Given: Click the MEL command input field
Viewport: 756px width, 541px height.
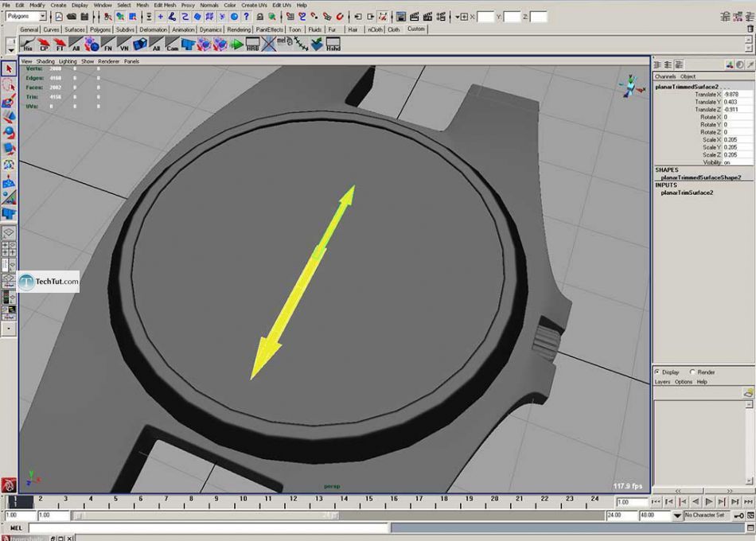Looking at the screenshot, I should point(208,528).
